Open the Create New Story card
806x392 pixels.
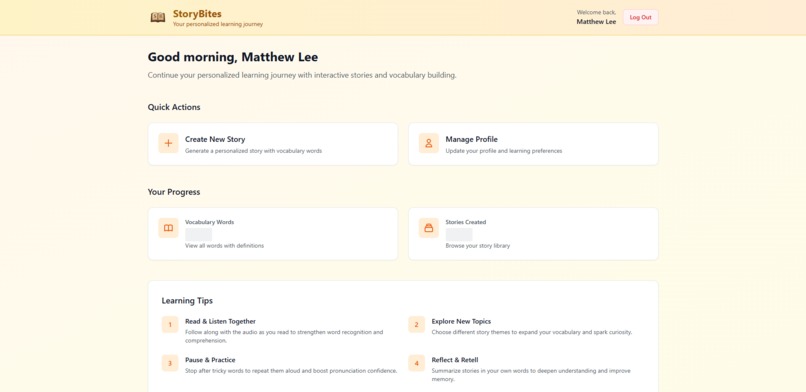[273, 144]
